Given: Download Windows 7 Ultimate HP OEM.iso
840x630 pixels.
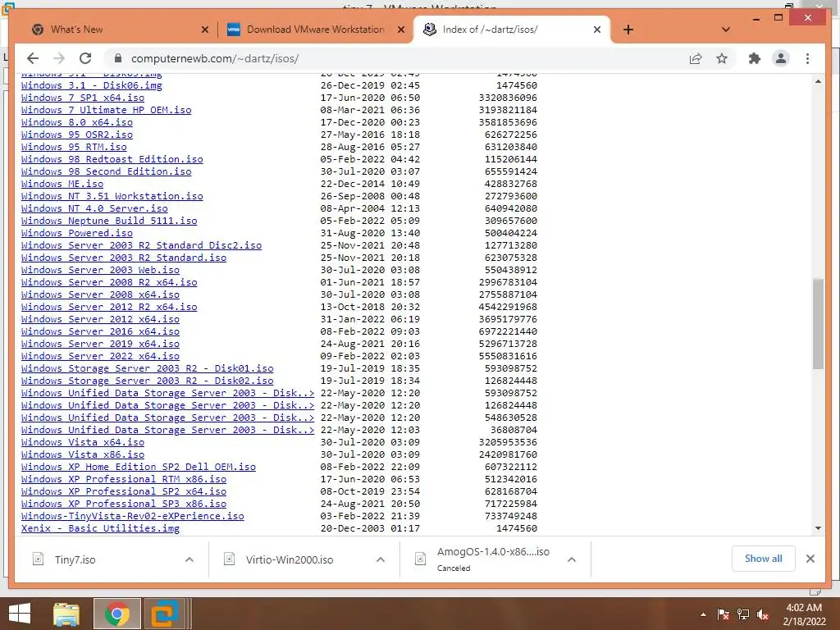Looking at the screenshot, I should tap(106, 110).
